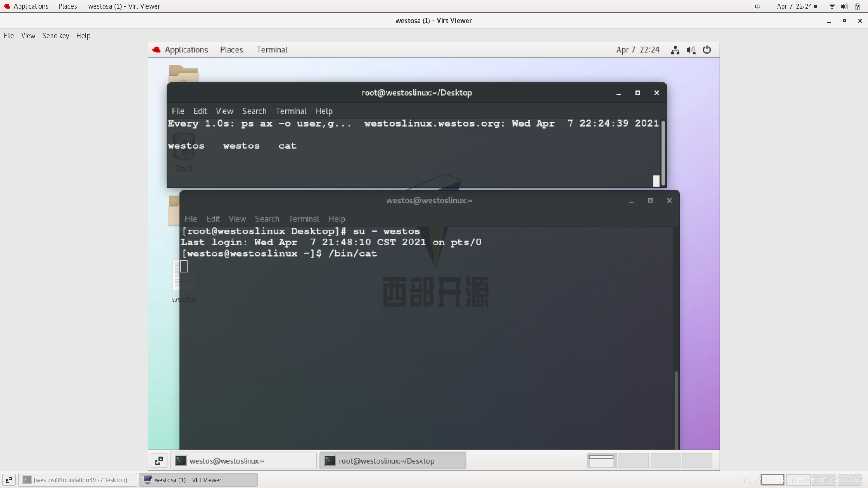Open Virt Viewer View menu
Screen dimensions: 868x488
tap(28, 36)
